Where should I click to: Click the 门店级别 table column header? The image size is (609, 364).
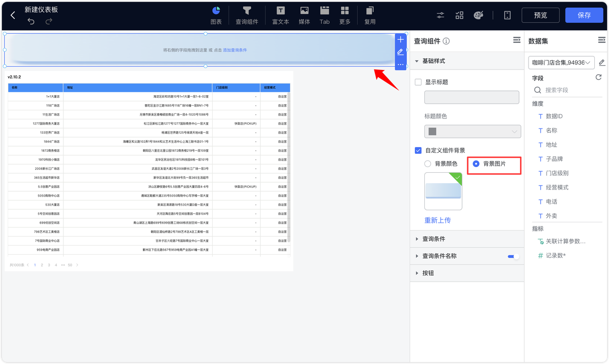point(236,88)
